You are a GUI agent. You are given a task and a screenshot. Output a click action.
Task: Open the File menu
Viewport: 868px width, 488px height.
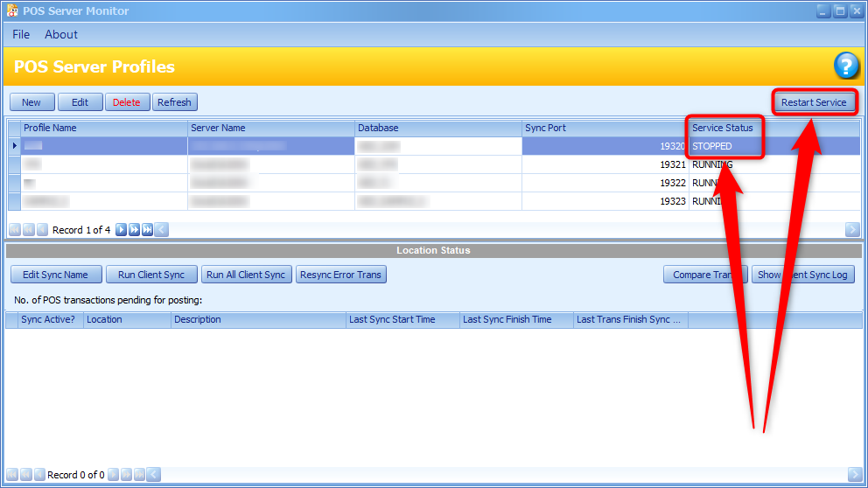click(x=21, y=34)
